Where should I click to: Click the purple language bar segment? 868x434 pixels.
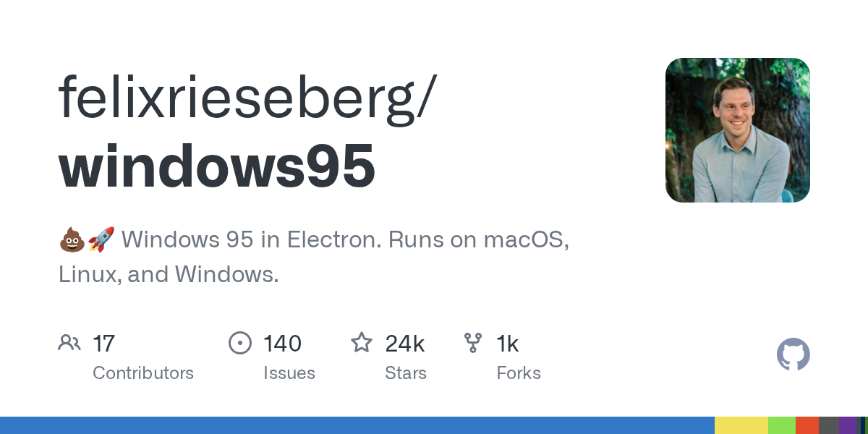click(x=848, y=425)
